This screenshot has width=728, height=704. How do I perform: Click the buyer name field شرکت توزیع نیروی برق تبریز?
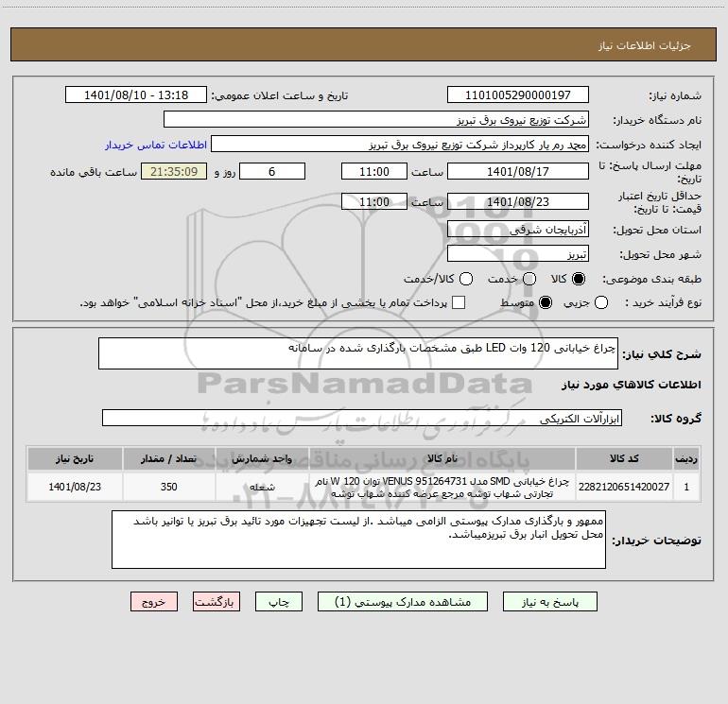pos(376,119)
